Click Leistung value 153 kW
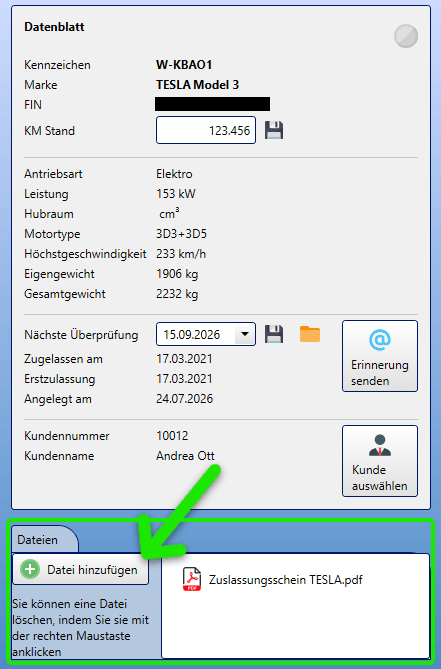Image resolution: width=441 pixels, height=669 pixels. 176,194
